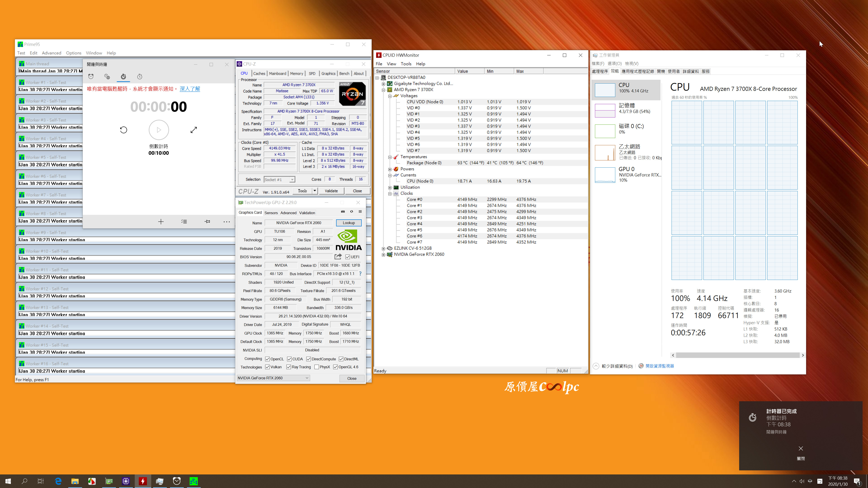Screen dimensions: 868x488
Task: Switch to Alarms & Clock taskbar icon
Action: pyautogui.click(x=177, y=481)
